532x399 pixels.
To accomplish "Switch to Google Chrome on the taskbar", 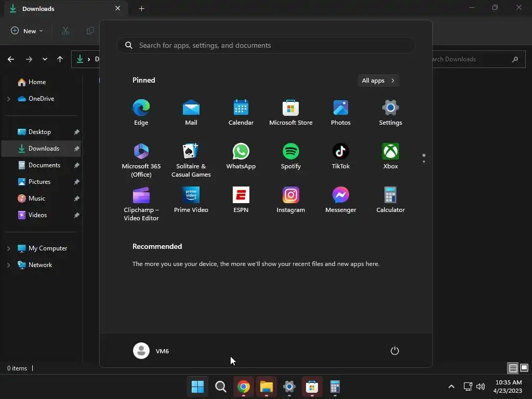I will (x=243, y=387).
